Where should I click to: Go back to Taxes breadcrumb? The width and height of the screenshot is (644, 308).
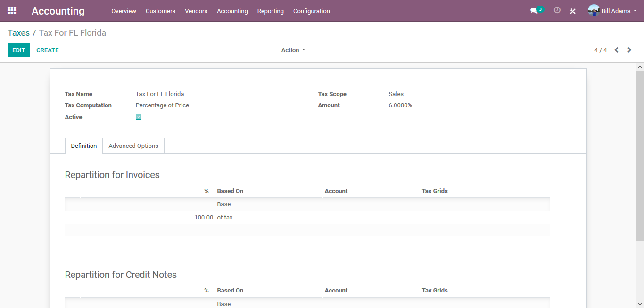click(x=18, y=33)
